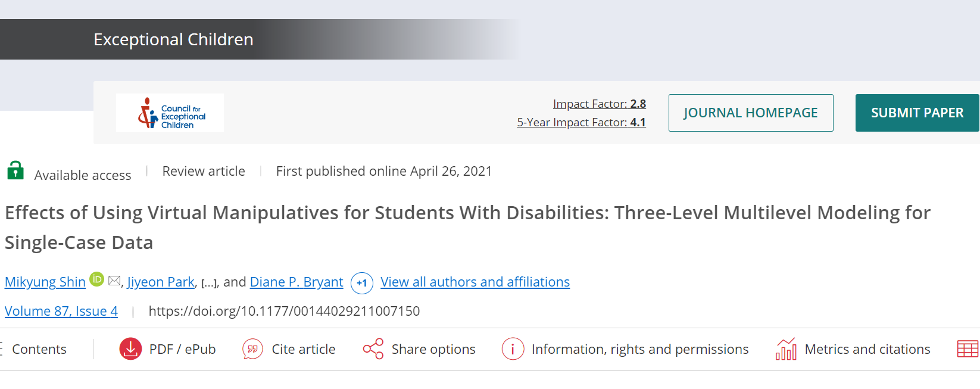This screenshot has height=389, width=980.
Task: Select Information, rights and permissions
Action: [640, 349]
